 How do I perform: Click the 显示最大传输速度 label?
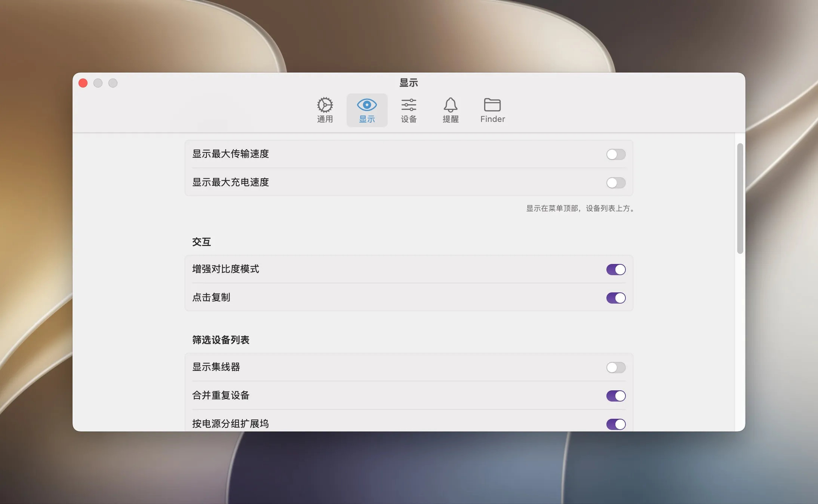[x=230, y=154]
